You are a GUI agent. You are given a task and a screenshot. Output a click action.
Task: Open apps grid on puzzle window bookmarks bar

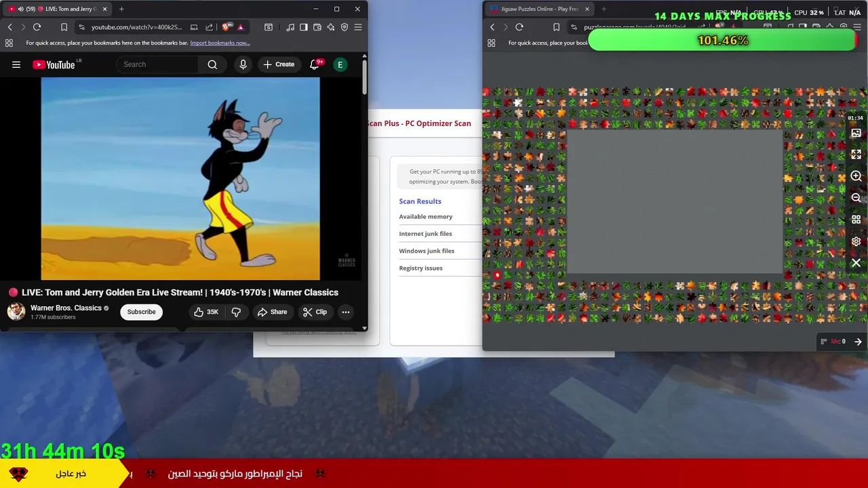[492, 43]
